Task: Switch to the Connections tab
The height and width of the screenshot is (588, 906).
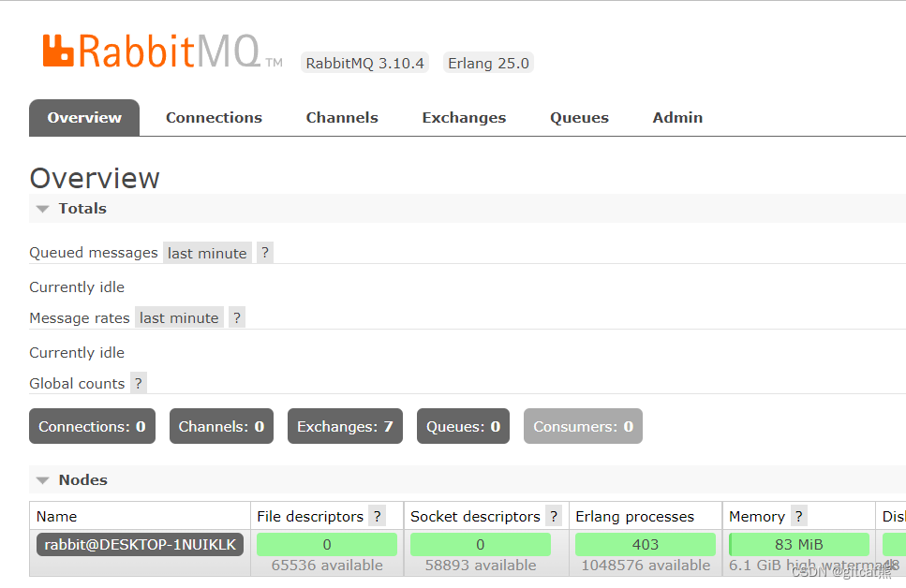Action: coord(214,117)
